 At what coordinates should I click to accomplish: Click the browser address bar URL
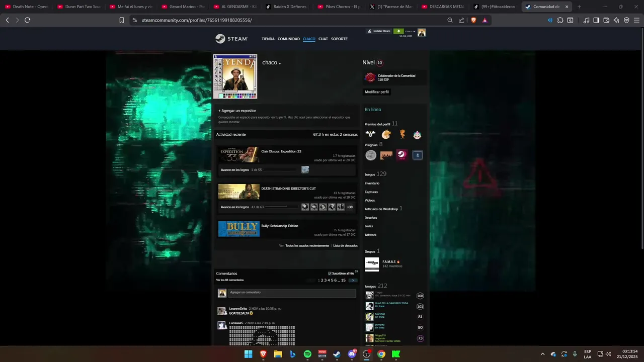coord(197,20)
